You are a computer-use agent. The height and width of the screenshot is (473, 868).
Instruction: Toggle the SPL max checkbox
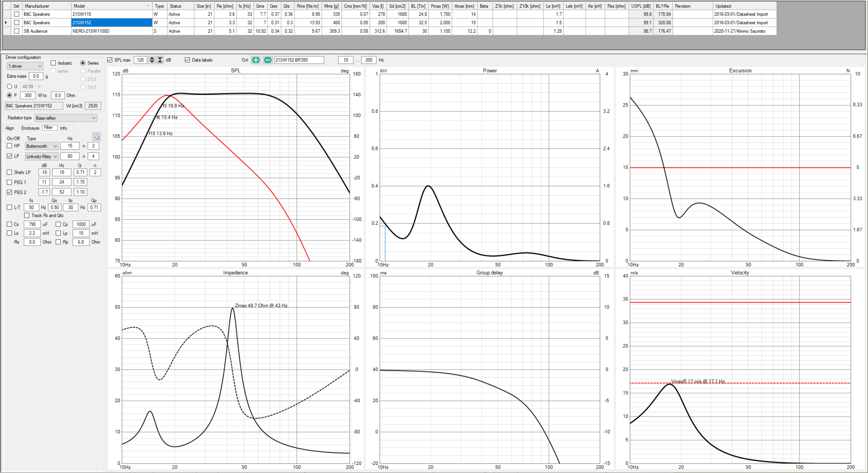tap(110, 60)
